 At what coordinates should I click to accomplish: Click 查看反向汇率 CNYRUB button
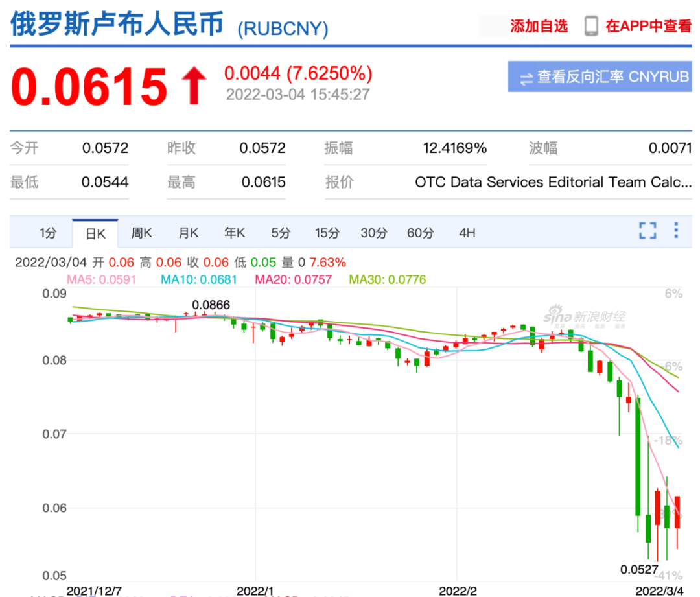pos(600,76)
